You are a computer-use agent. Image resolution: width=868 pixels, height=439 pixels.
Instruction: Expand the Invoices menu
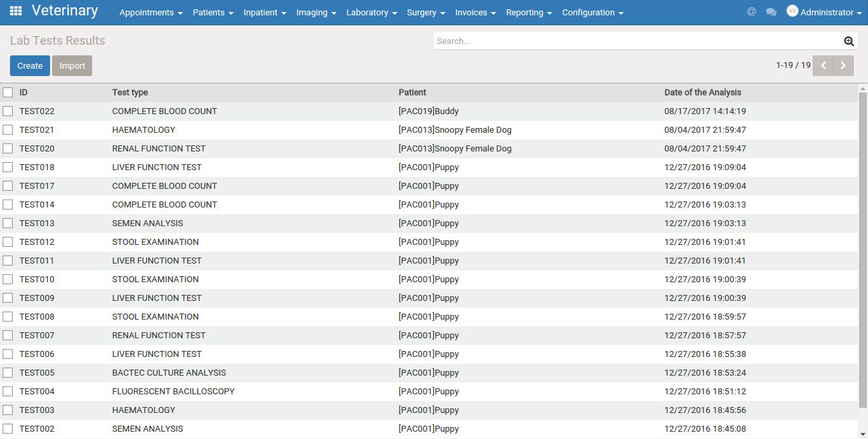(x=475, y=13)
